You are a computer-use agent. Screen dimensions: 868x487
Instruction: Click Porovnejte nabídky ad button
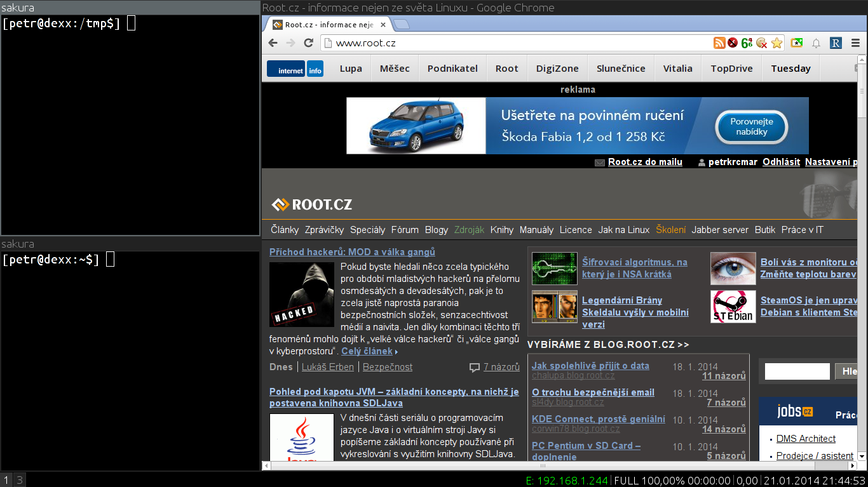[752, 127]
